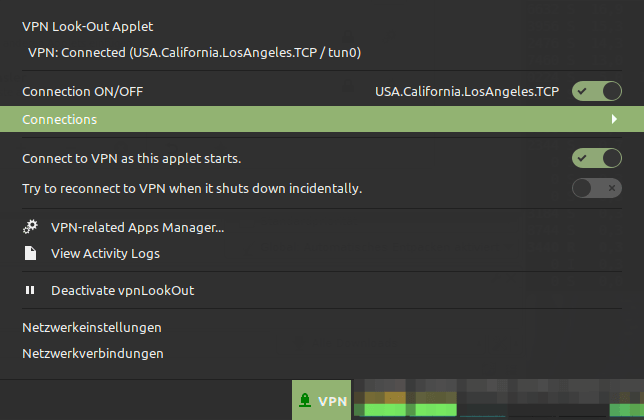Disable Connect to VPN as this applet starts
The width and height of the screenshot is (644, 420).
coord(597,158)
